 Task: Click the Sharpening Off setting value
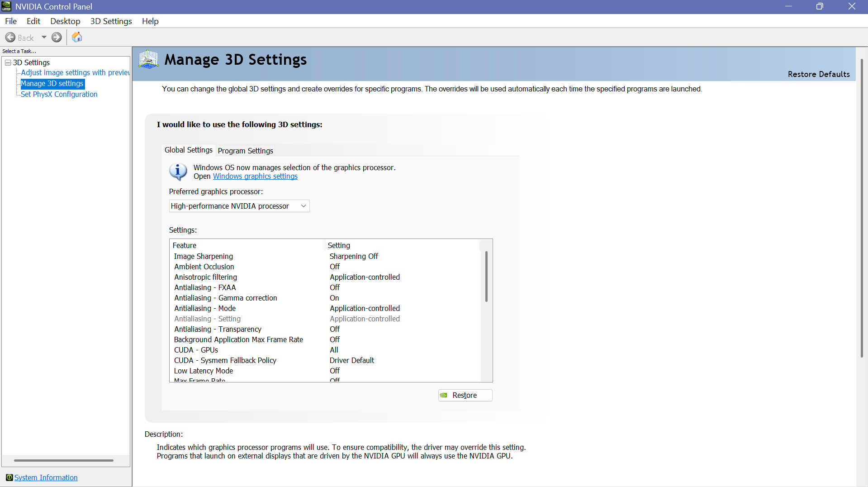354,256
